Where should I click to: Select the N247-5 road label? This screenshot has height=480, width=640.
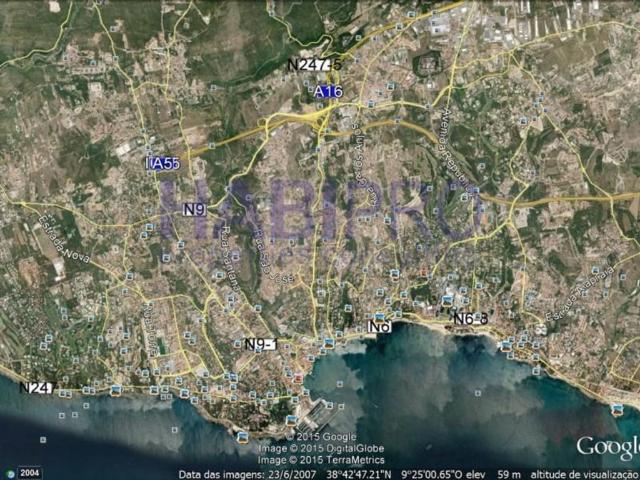click(314, 64)
